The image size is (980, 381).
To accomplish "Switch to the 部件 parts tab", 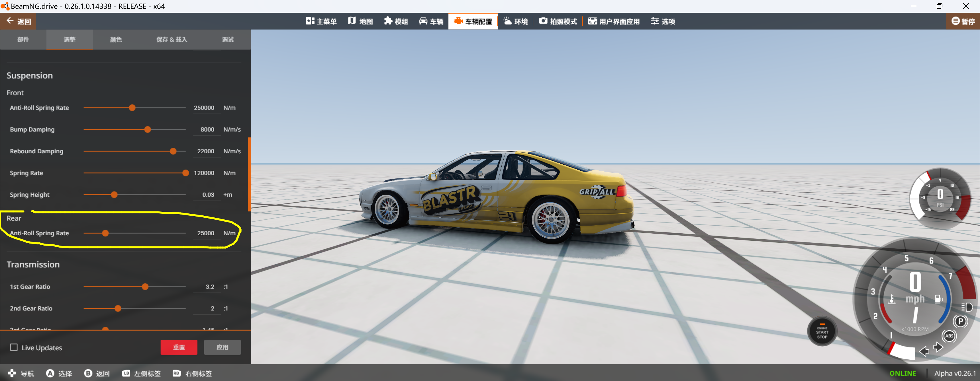I will 23,40.
